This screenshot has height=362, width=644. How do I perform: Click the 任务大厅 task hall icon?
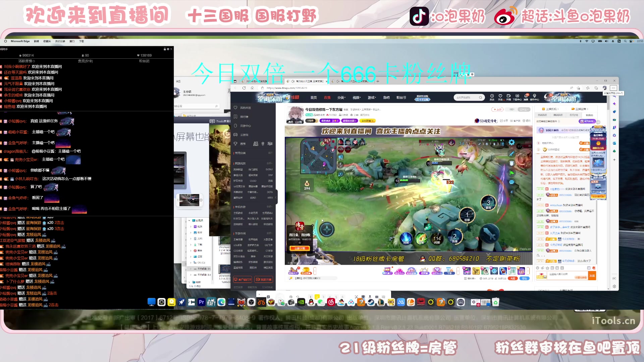pyautogui.click(x=293, y=271)
